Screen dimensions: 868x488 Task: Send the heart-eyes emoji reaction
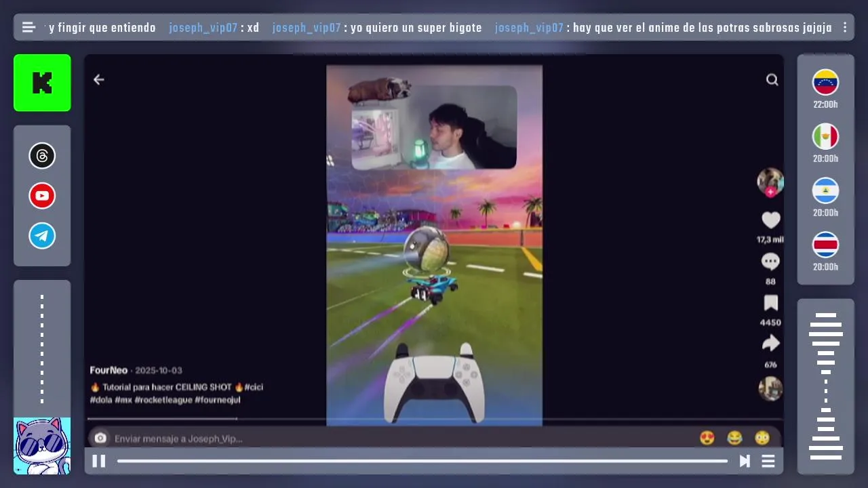[x=707, y=438]
